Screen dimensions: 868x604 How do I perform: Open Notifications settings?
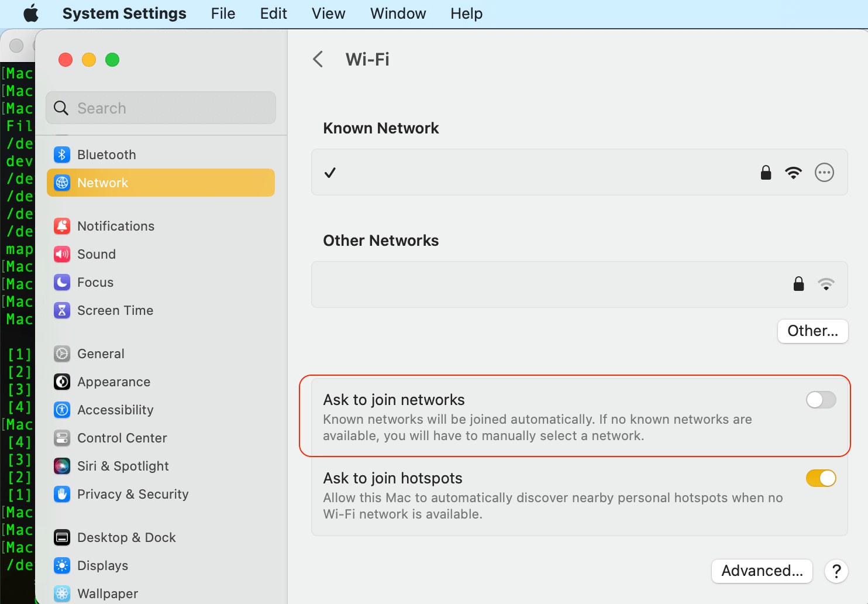pyautogui.click(x=115, y=226)
